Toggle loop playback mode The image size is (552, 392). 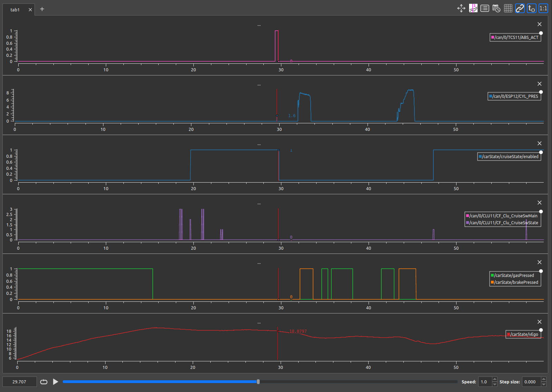click(x=44, y=382)
